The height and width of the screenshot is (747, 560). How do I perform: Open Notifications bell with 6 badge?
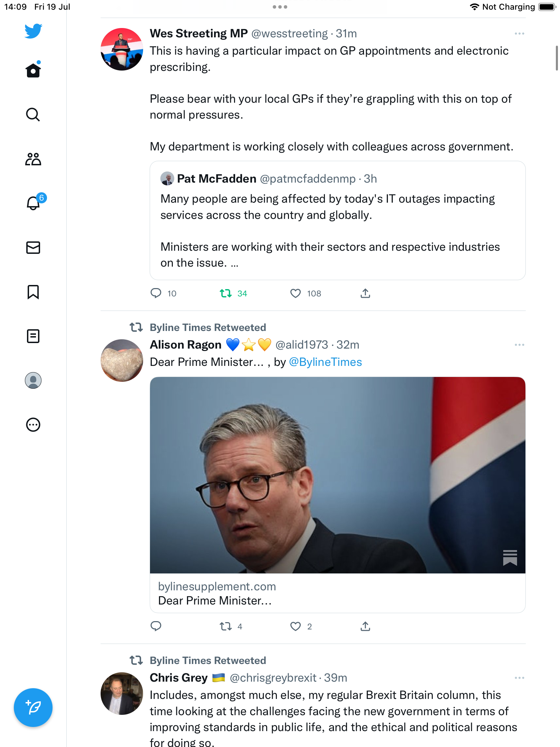click(x=34, y=203)
